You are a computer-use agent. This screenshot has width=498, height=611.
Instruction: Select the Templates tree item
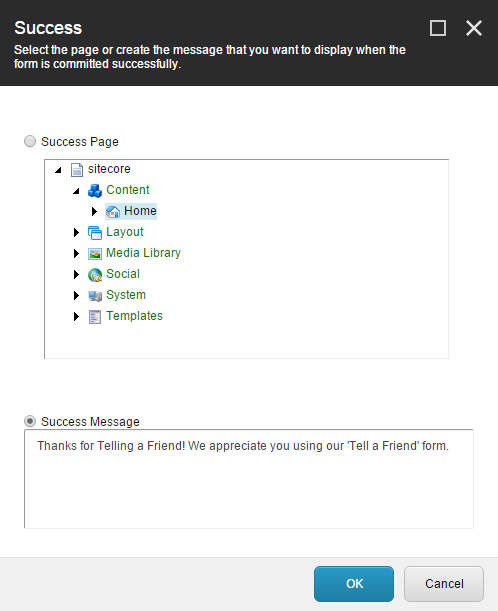[x=134, y=316]
